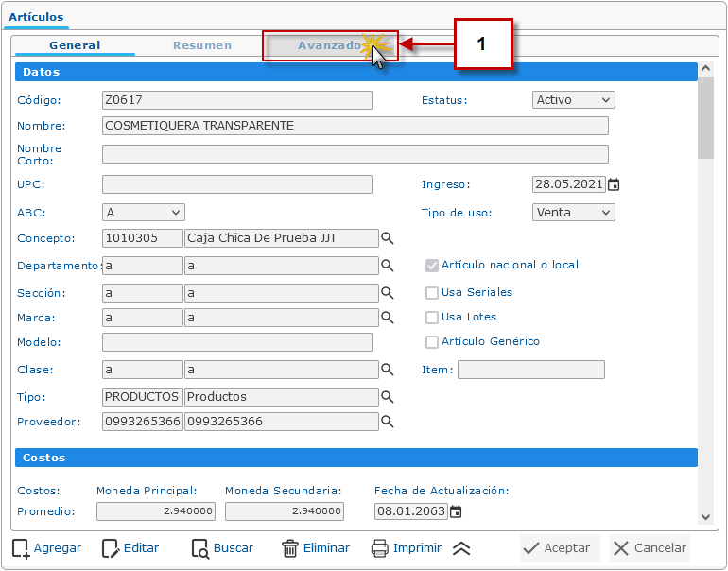This screenshot has width=728, height=571.
Task: Click the Agregar button
Action: (46, 548)
